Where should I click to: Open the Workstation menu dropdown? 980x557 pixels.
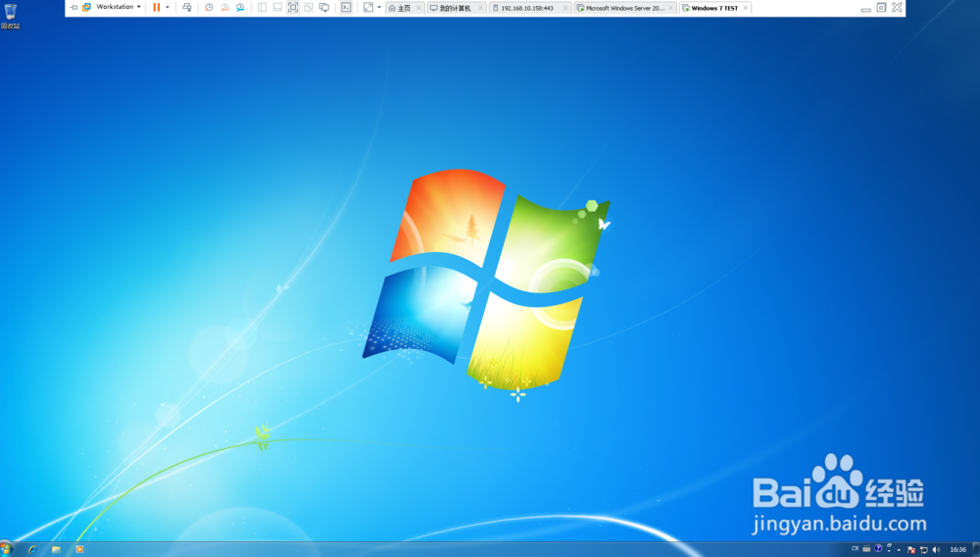coord(119,7)
